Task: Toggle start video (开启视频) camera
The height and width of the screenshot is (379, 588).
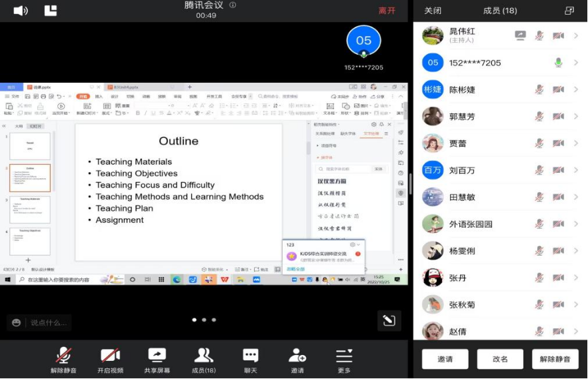Action: (110, 355)
